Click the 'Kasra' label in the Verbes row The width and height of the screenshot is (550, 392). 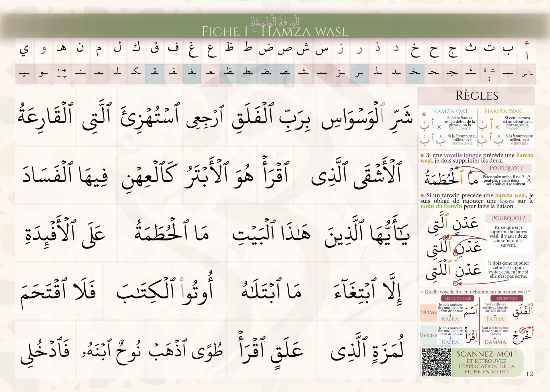pos(450,342)
